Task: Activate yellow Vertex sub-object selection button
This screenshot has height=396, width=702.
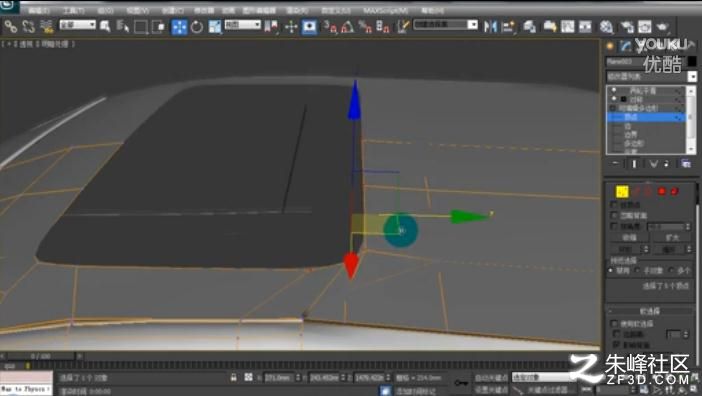Action: tap(622, 192)
